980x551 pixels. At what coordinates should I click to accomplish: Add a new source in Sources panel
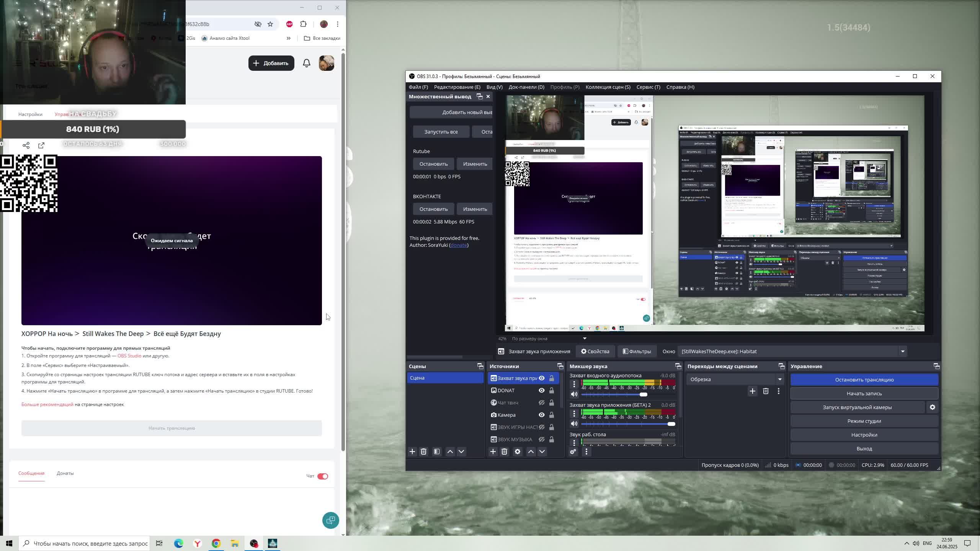pyautogui.click(x=493, y=452)
